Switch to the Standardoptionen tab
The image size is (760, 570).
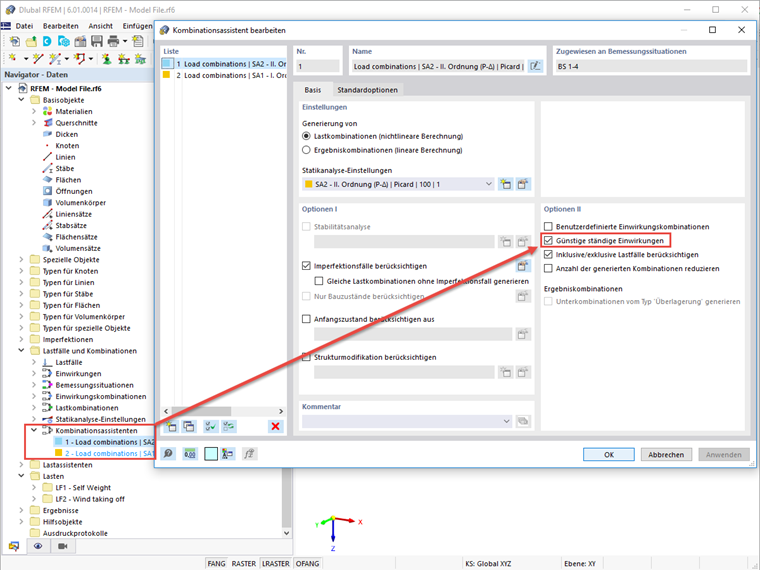pos(367,90)
